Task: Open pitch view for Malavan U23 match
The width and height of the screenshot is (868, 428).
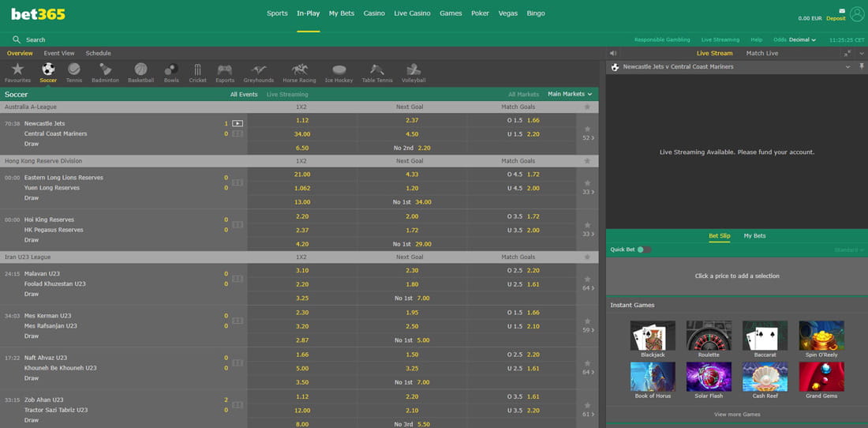Action: click(238, 279)
